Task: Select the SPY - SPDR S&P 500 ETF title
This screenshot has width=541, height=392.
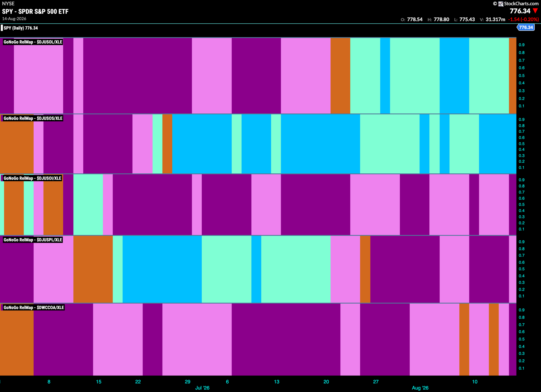Action: point(35,11)
